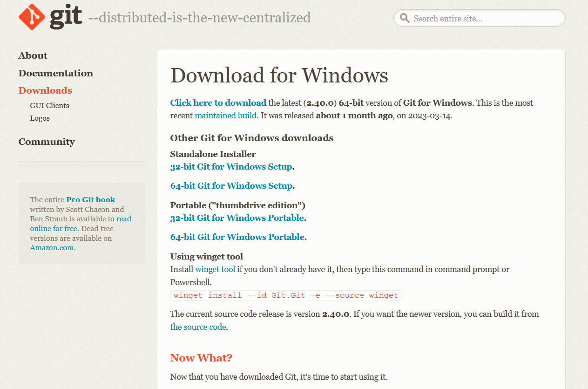Open the winget tool link

(x=215, y=269)
